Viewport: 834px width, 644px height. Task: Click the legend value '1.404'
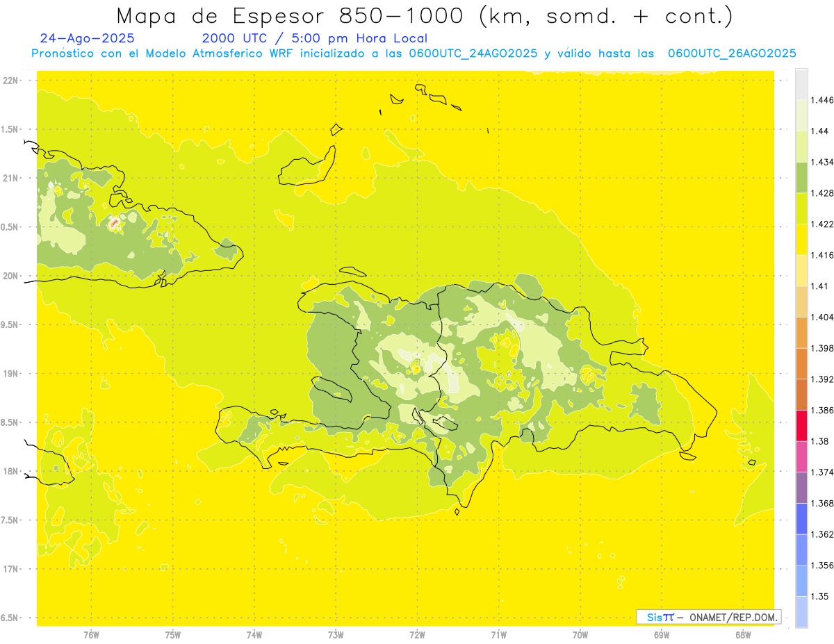click(x=822, y=317)
